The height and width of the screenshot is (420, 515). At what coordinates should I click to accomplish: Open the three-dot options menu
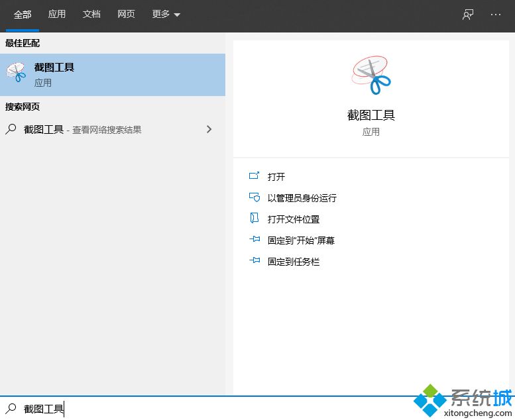pos(496,15)
